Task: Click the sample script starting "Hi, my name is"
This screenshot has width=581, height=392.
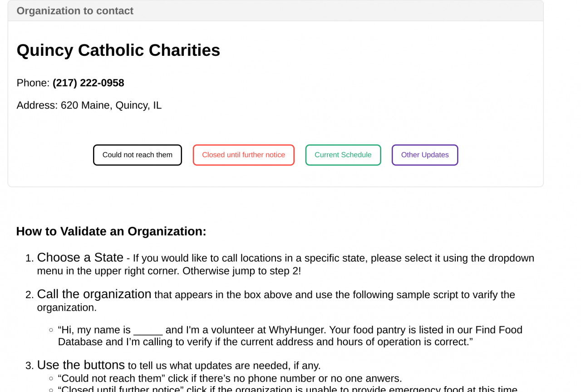Action: (290, 336)
